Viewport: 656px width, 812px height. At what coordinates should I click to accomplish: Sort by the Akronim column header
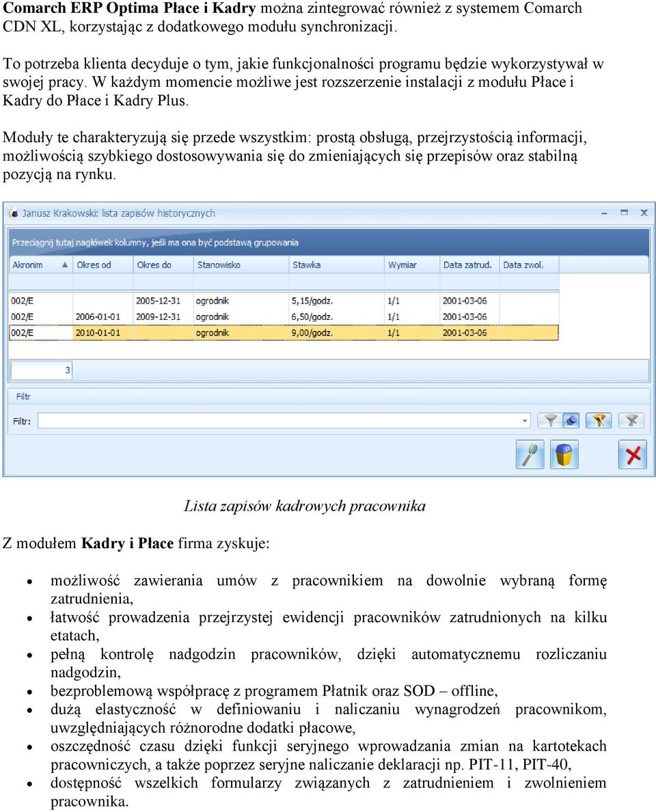point(41,265)
